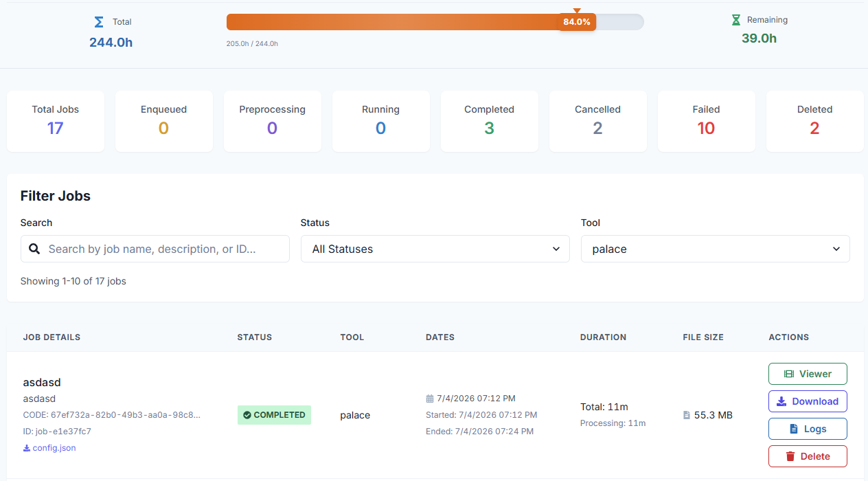Select the Completed 3 card

490,121
